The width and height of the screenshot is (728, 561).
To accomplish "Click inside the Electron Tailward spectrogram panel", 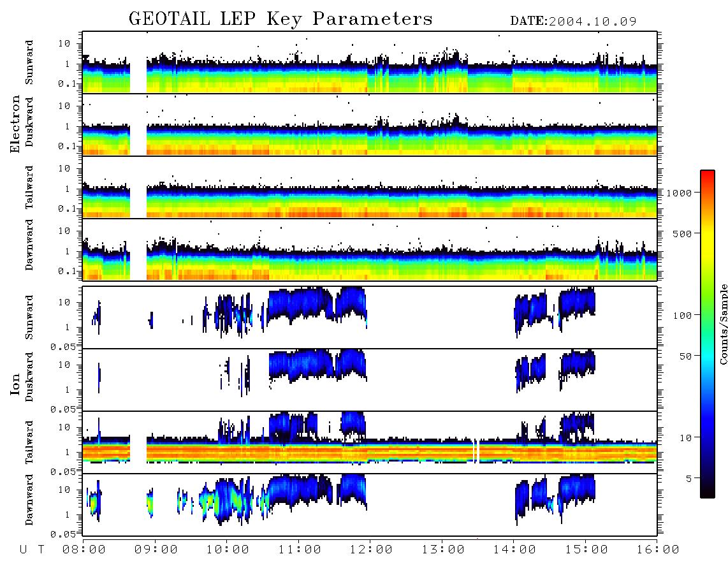I will [370, 187].
